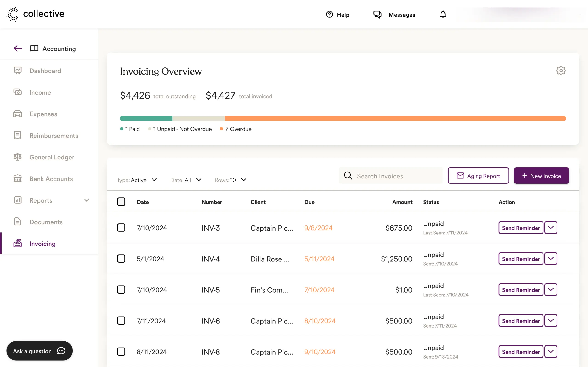
Task: Send a reminder for invoice INV-6
Action: tap(520, 321)
